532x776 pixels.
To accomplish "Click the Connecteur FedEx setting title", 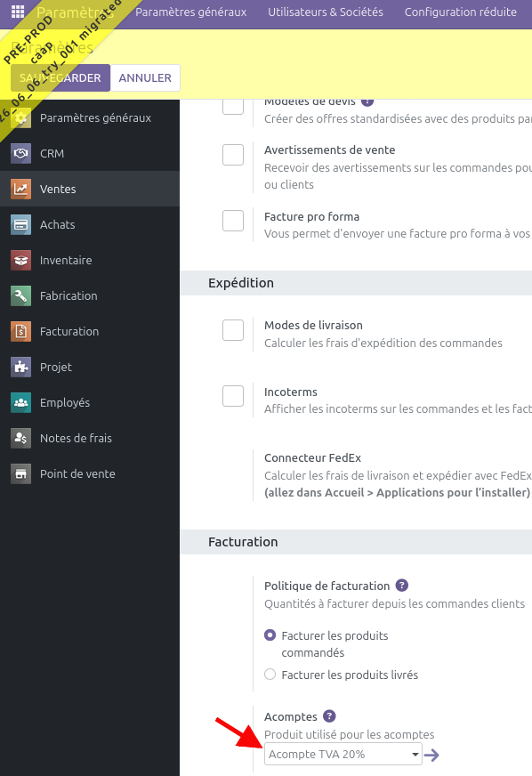I will tap(313, 457).
